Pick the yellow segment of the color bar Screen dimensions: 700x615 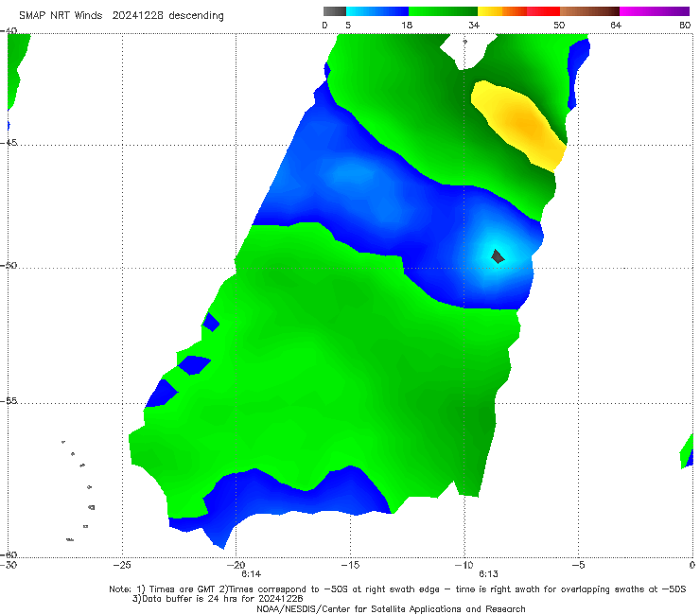tap(490, 11)
